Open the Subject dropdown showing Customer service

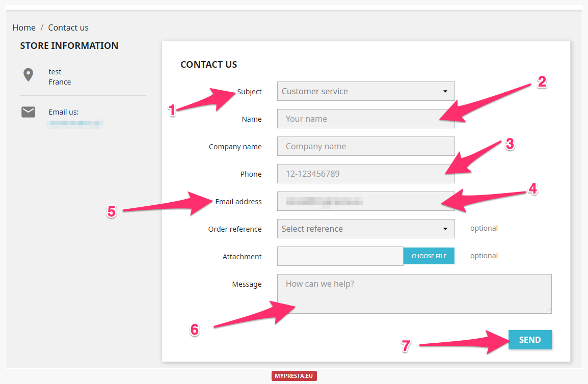pyautogui.click(x=366, y=91)
